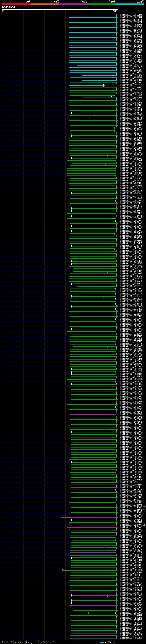Select hit UniRef100_B9GZI3
The width and height of the screenshot is (146, 644).
131,65
